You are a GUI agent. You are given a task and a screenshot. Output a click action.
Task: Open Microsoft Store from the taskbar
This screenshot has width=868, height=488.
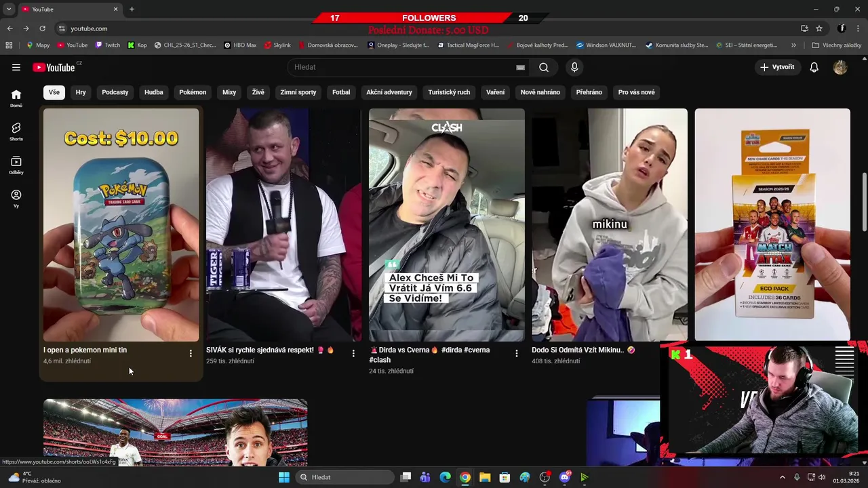pos(505,477)
